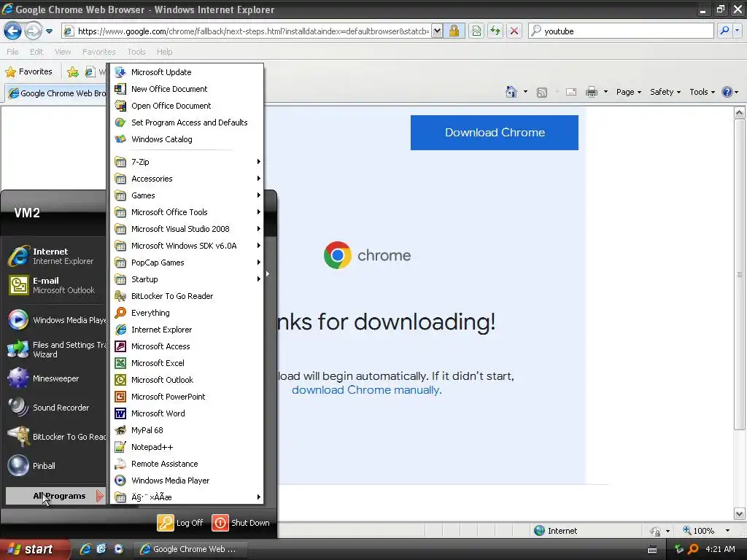Click the Print icon
Viewport: 747px width, 560px height.
tap(591, 92)
